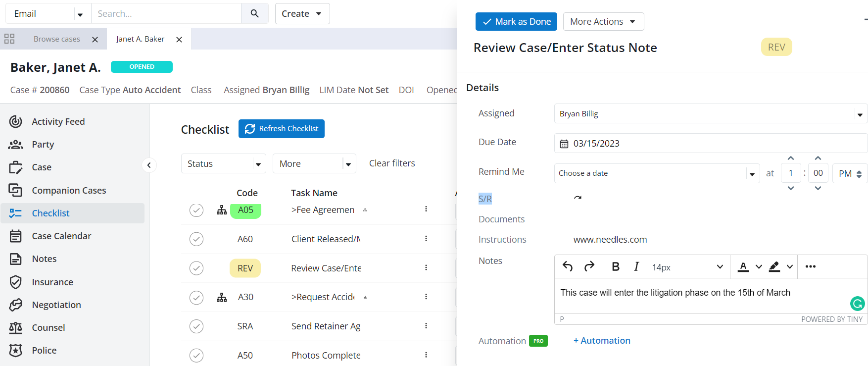This screenshot has height=366, width=868.
Task: Open the More Actions dropdown
Action: pos(603,22)
